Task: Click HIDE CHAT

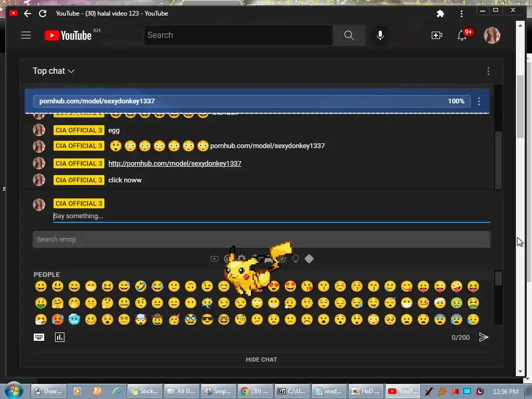Action: [261, 360]
